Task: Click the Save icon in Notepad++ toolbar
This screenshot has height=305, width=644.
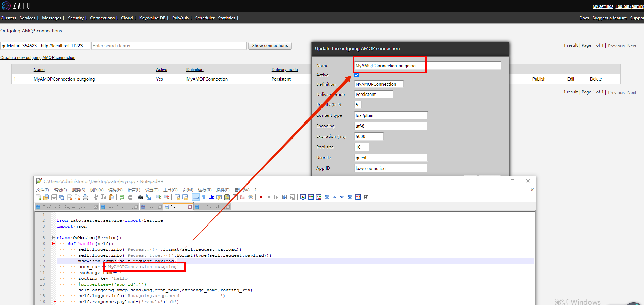Action: point(54,197)
